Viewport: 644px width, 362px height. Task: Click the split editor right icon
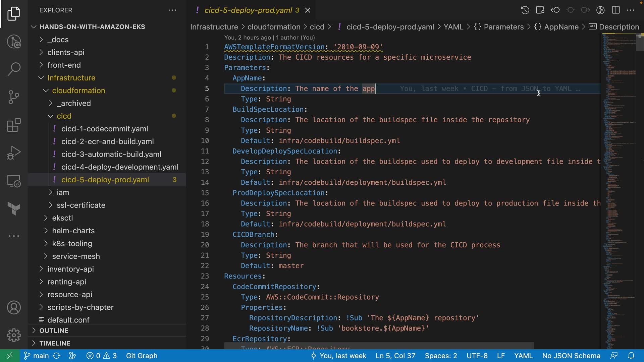pos(616,10)
